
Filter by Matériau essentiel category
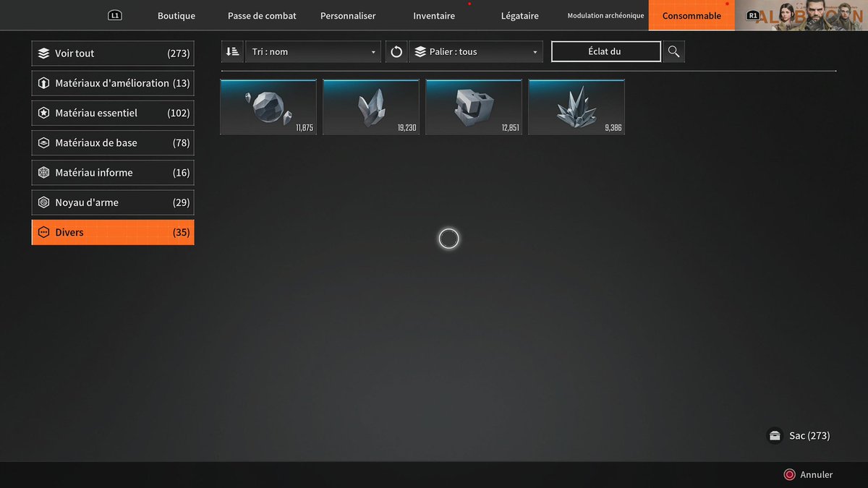113,113
